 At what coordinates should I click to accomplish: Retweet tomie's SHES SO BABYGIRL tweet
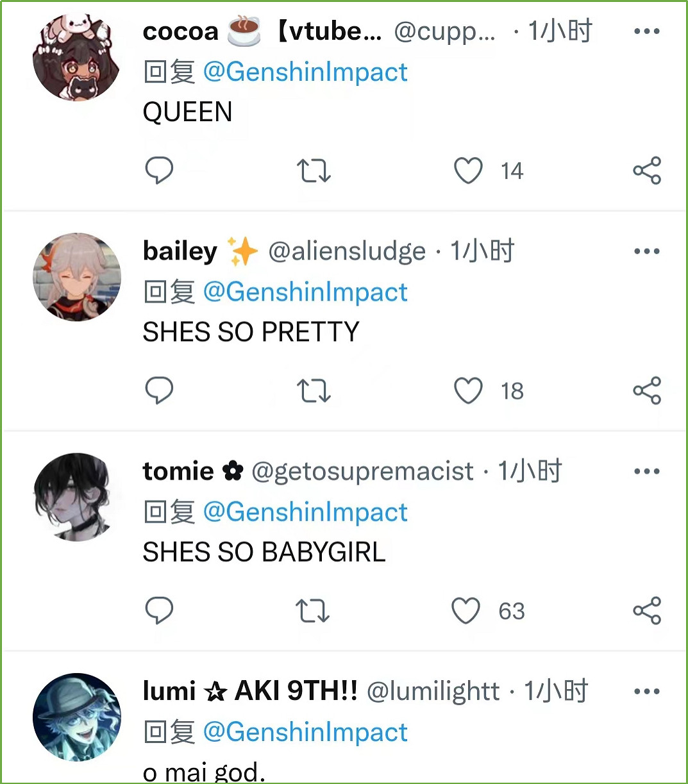[312, 611]
